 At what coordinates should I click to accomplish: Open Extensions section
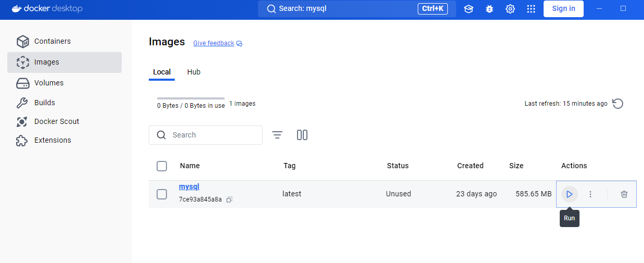tap(65, 140)
